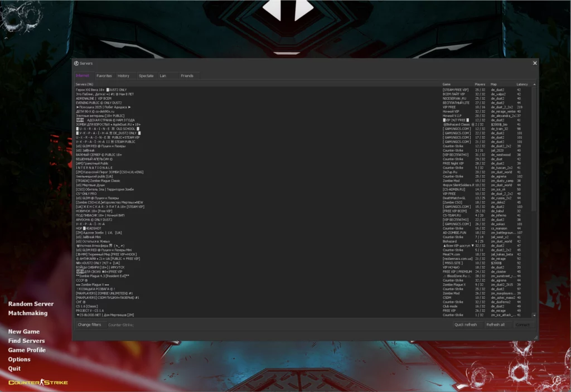Open Options from the main menu

tap(20, 359)
